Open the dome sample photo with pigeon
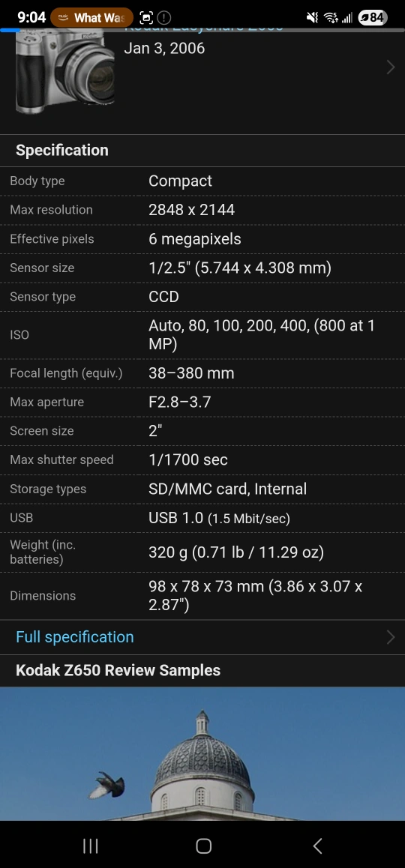The image size is (405, 868). pos(202,753)
